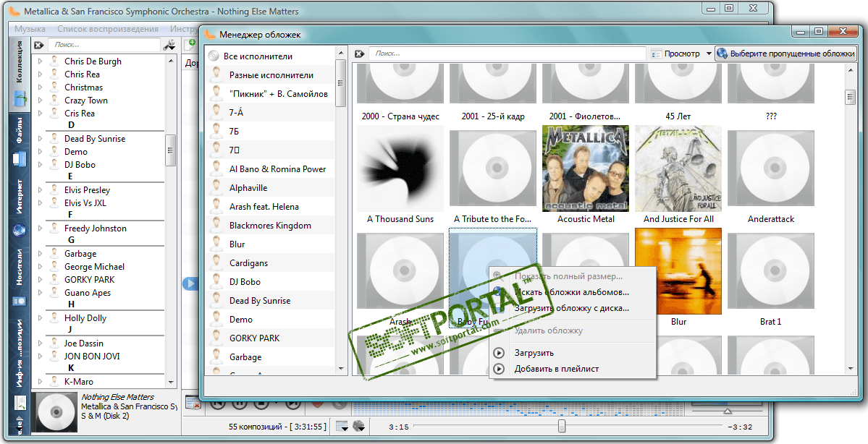Select the Acoustic Metal cover
The image size is (868, 444).
click(586, 169)
